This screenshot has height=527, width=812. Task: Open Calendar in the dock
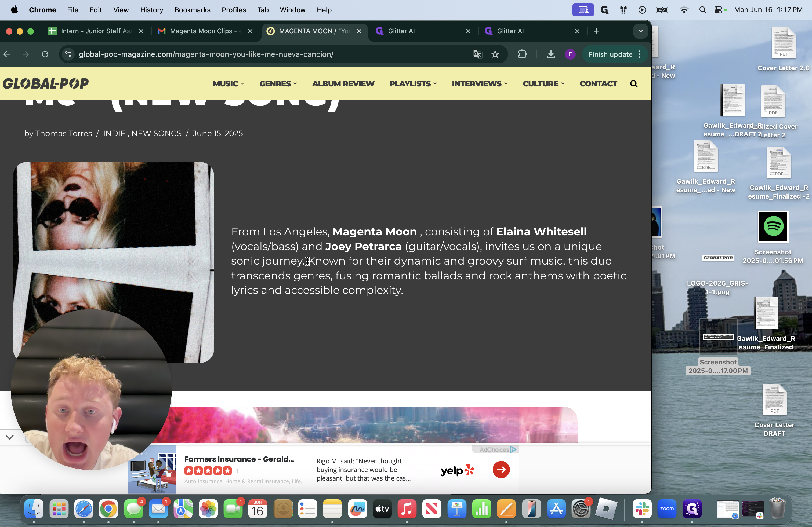[x=258, y=509]
